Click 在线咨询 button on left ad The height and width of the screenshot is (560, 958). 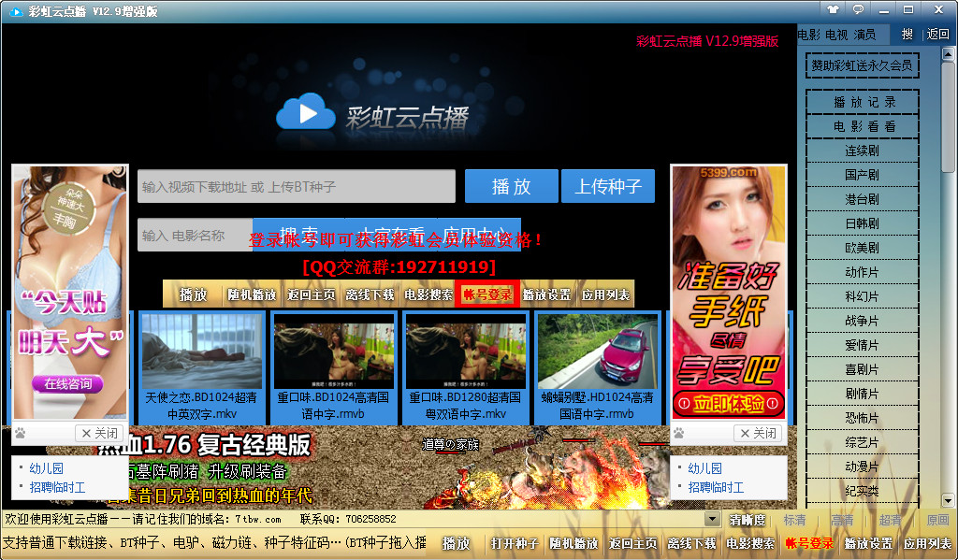pyautogui.click(x=67, y=383)
